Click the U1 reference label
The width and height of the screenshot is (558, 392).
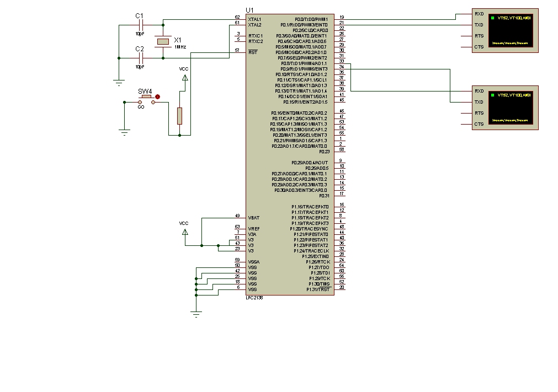[250, 10]
